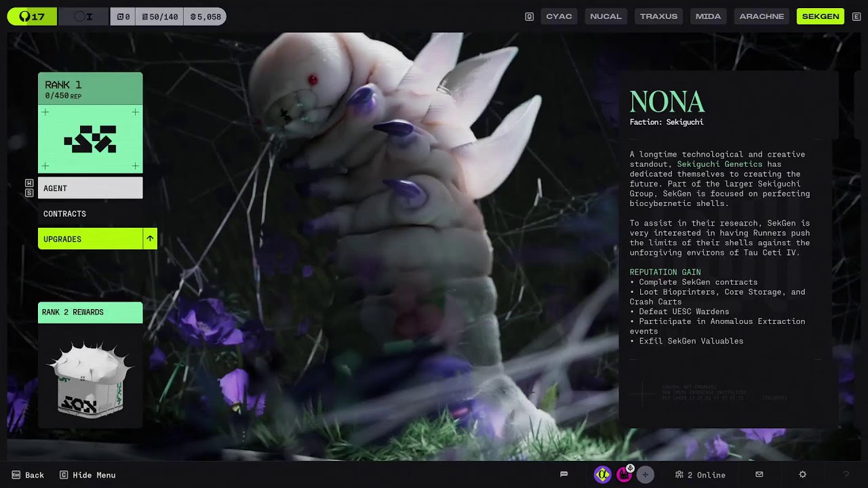Open the UPGRADES menu item

click(90, 239)
